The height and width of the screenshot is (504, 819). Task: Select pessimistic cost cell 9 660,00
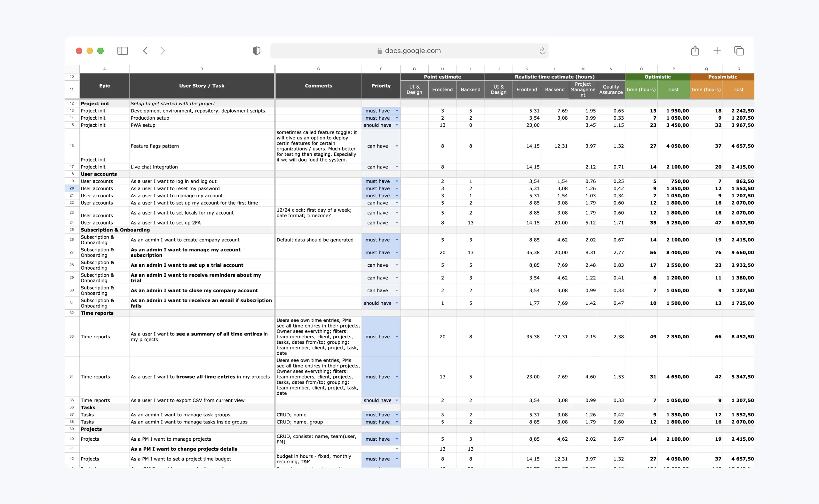tap(739, 252)
